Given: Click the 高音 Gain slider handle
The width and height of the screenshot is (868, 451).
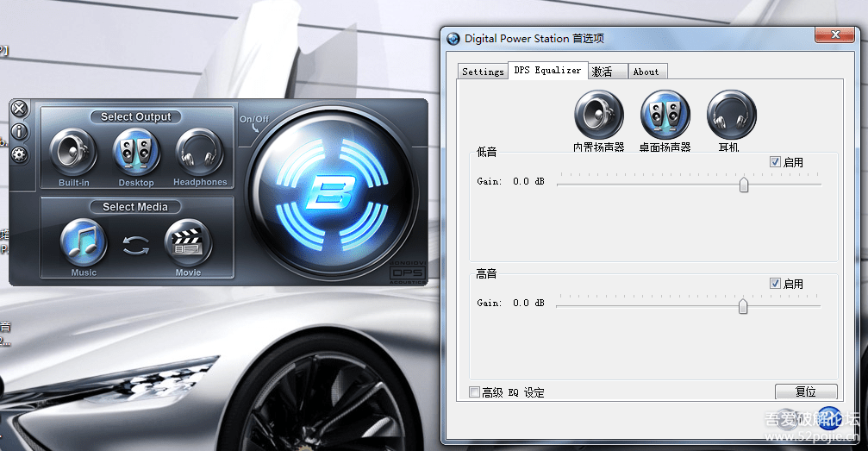Looking at the screenshot, I should point(743,306).
